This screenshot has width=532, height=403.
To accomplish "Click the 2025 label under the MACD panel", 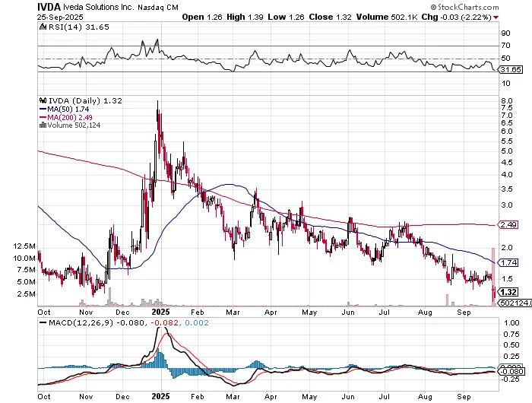I will (161, 396).
